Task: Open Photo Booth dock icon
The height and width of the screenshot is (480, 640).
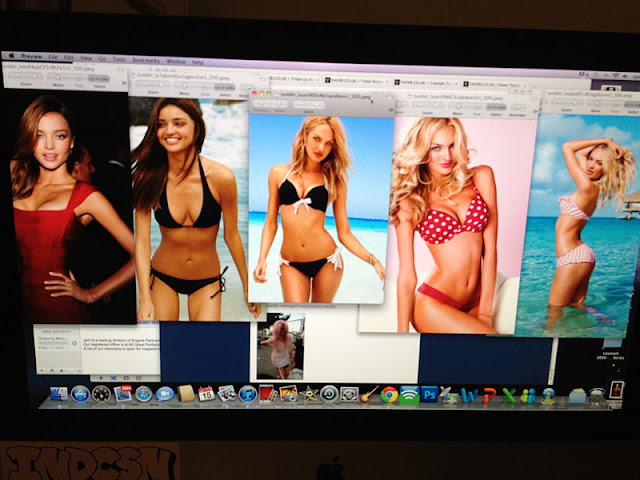Action: coord(267,393)
